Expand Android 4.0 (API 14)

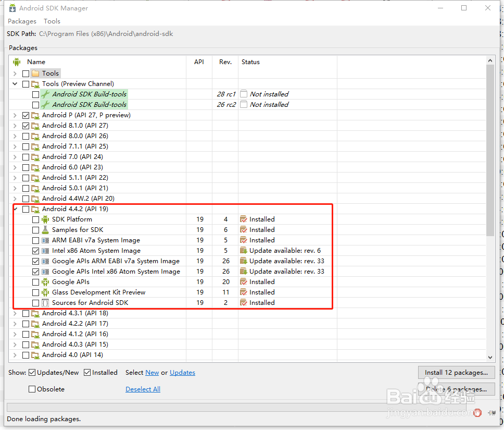pos(15,355)
